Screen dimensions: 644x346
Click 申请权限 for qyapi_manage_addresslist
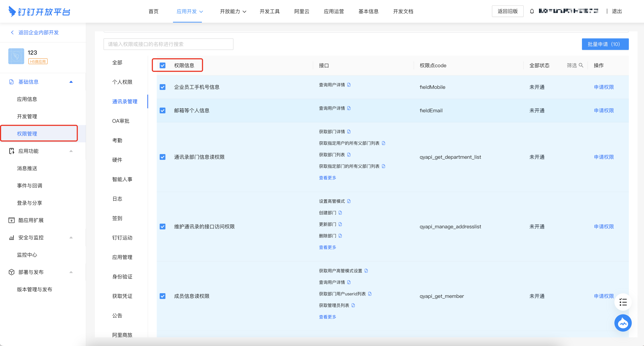click(604, 227)
